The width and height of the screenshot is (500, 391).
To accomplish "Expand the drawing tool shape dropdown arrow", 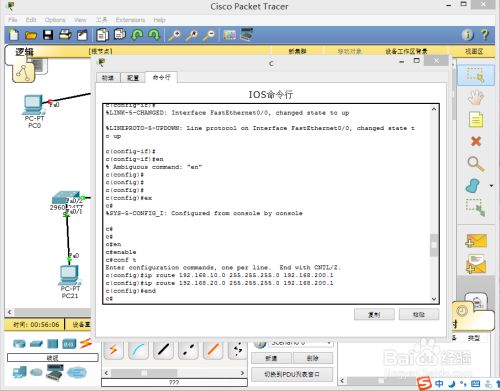I will [x=491, y=186].
